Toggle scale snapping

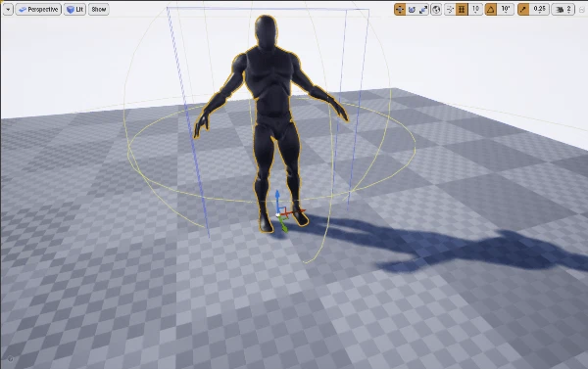click(x=523, y=10)
